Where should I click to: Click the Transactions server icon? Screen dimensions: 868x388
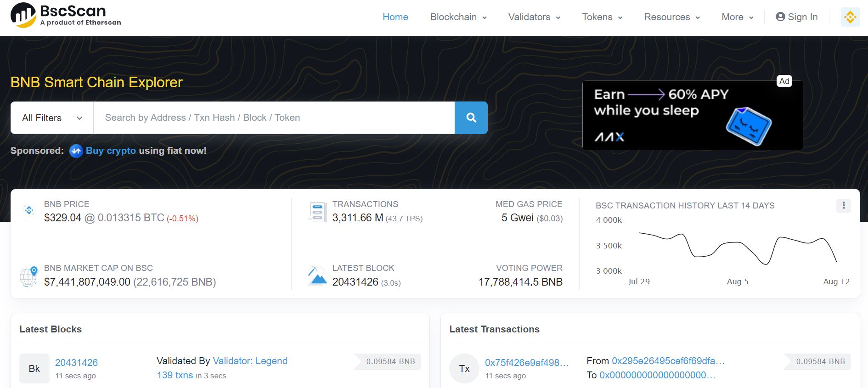(x=317, y=212)
